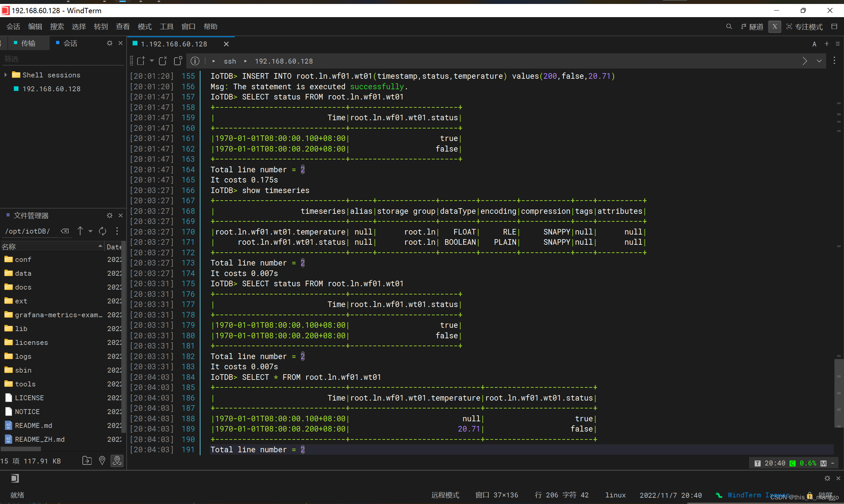This screenshot has width=844, height=504.
Task: Toggle the X button beside 隧道
Action: pos(774,26)
